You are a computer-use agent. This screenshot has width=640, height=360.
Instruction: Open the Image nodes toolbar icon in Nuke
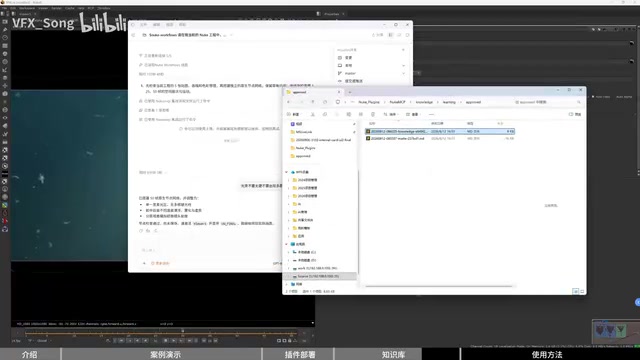tap(5, 22)
